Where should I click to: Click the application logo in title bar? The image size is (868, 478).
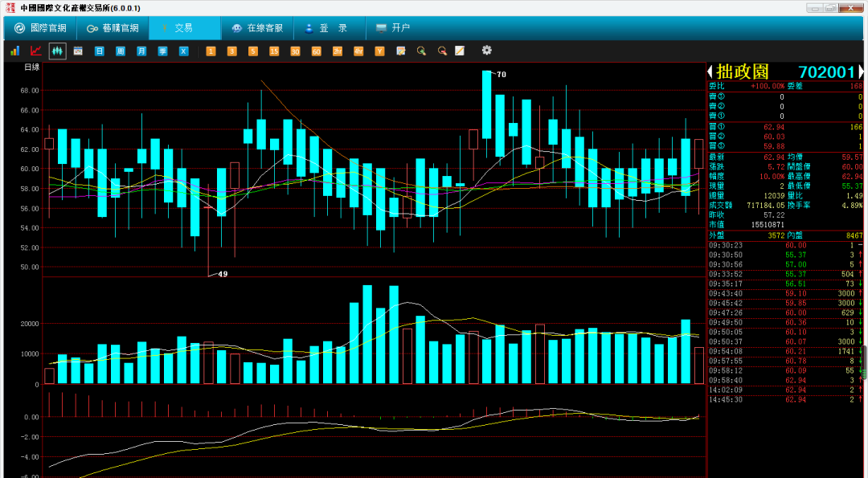pyautogui.click(x=10, y=8)
